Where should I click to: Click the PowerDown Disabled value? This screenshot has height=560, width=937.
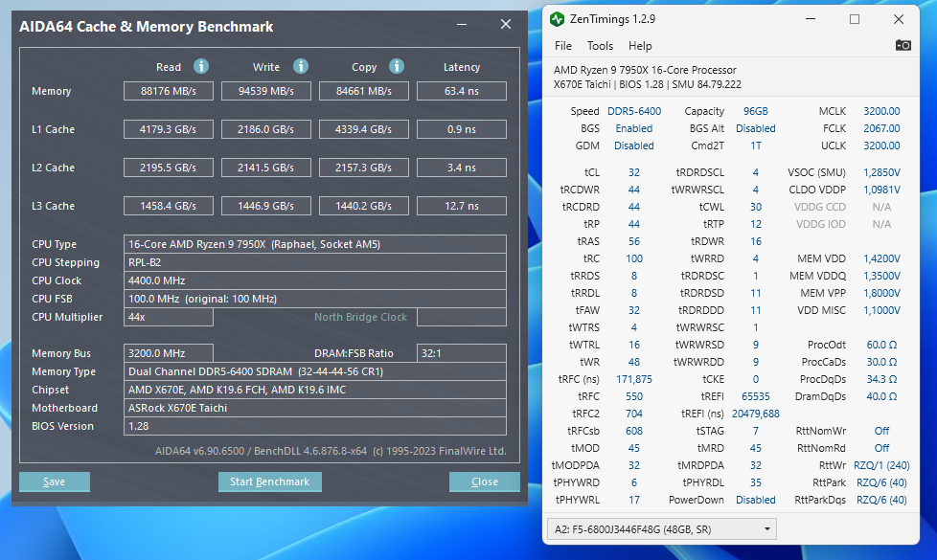[755, 500]
